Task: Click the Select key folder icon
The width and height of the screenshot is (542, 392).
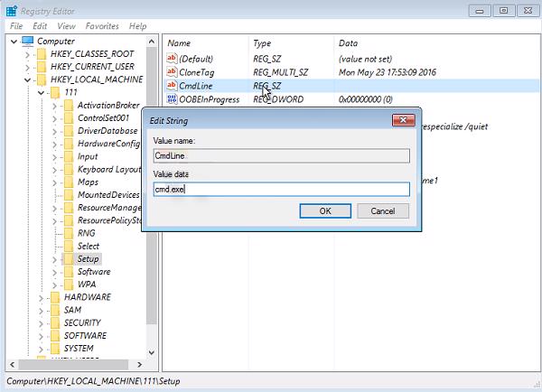Action: click(69, 246)
